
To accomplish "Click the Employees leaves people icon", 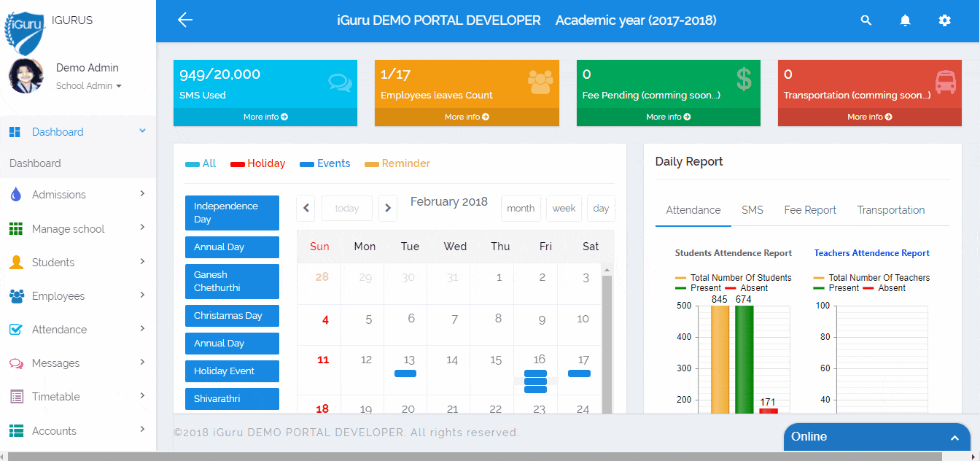I will point(541,81).
